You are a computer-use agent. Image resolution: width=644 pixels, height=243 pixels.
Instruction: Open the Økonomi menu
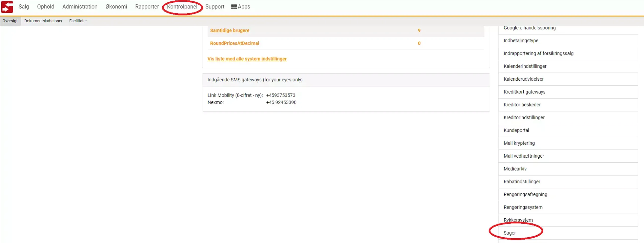(x=116, y=7)
